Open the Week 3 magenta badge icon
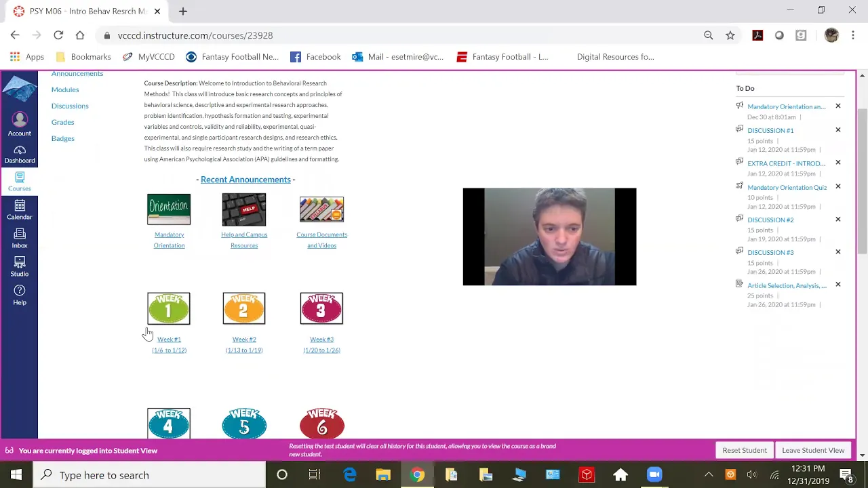This screenshot has height=488, width=868. pyautogui.click(x=321, y=308)
